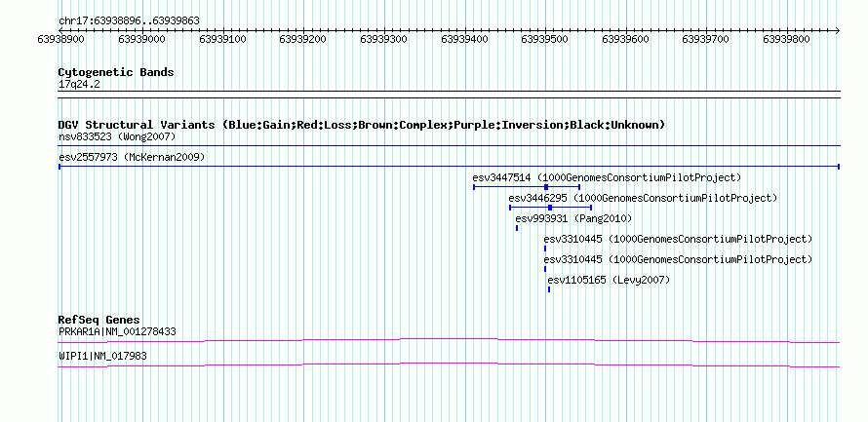Click the esv993931 small blue marker
The height and width of the screenshot is (422, 868).
coord(517,228)
